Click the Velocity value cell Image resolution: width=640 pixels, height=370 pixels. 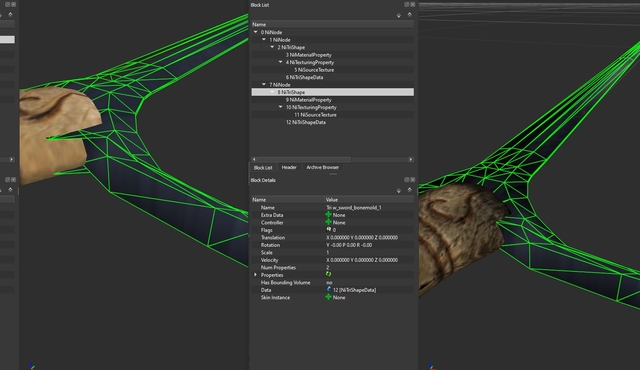362,260
